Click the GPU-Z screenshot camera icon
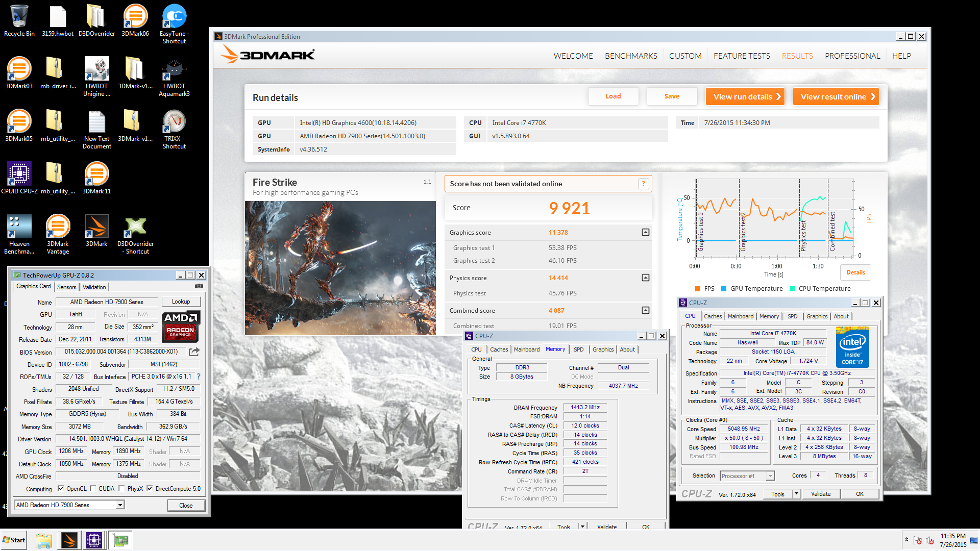980x551 pixels. click(199, 286)
